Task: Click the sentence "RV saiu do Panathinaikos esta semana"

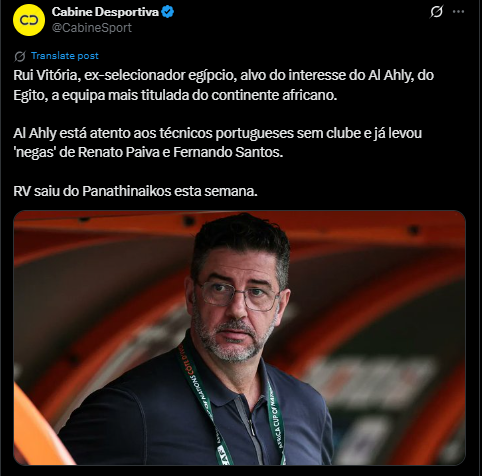Action: [x=135, y=191]
